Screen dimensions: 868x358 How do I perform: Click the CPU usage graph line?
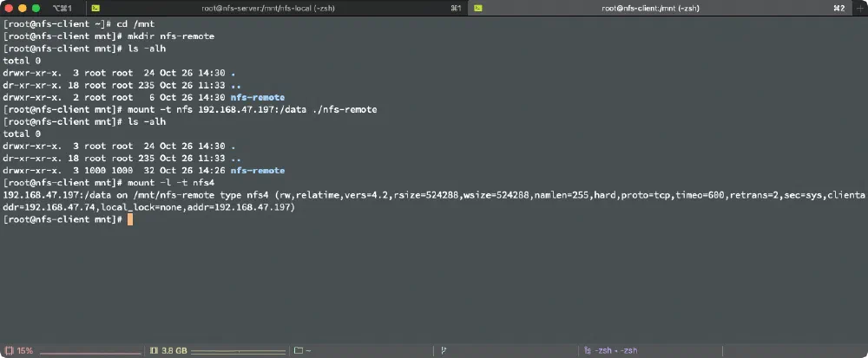click(90, 353)
